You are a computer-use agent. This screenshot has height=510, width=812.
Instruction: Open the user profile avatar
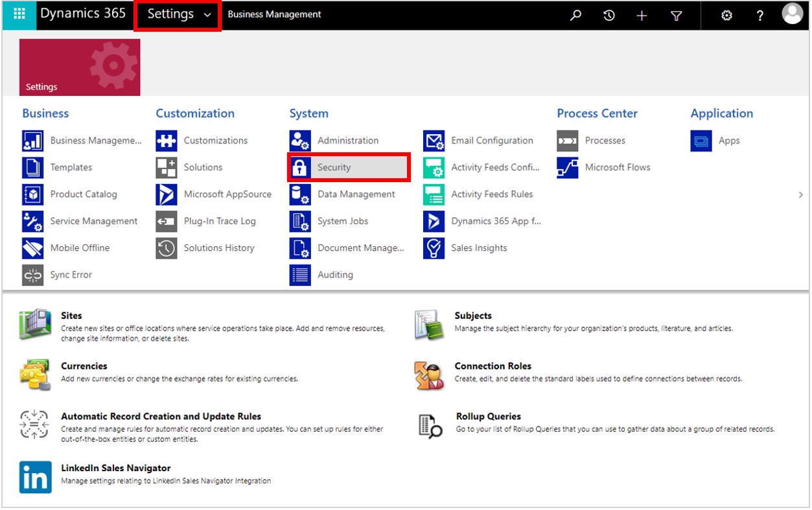tap(792, 14)
